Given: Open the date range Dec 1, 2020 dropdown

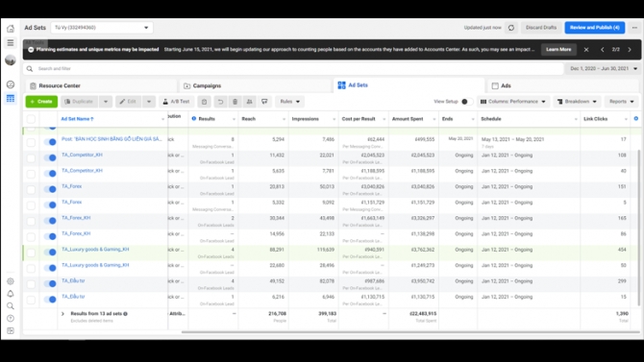Looking at the screenshot, I should (x=603, y=68).
